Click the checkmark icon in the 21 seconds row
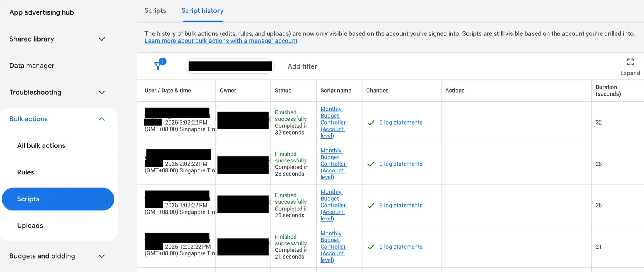 click(x=371, y=247)
